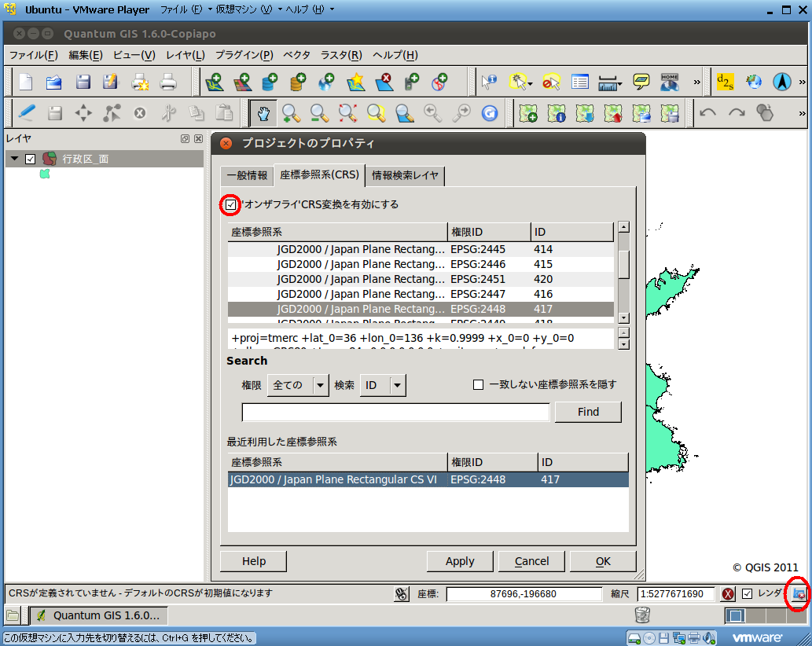Screen dimensions: 812x646
Task: Click the Zoom Full extent icon
Action: click(x=348, y=113)
